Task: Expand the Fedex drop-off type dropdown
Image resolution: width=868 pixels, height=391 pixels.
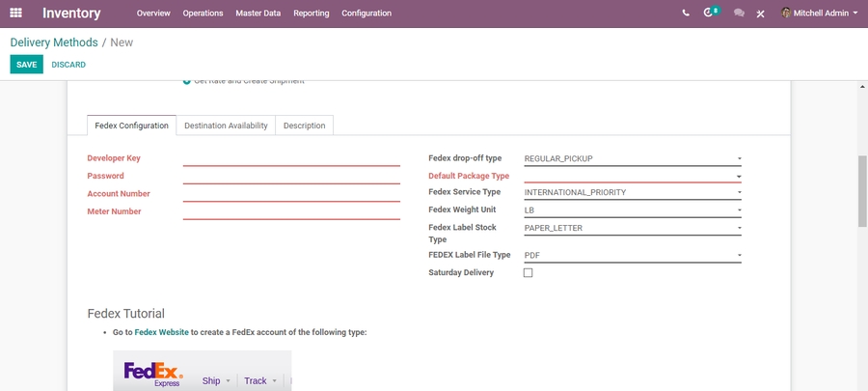Action: [632, 158]
